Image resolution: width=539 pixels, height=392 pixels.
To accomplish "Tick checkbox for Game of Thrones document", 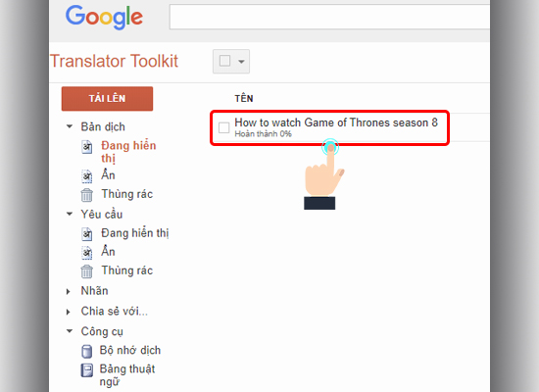I will pyautogui.click(x=223, y=127).
